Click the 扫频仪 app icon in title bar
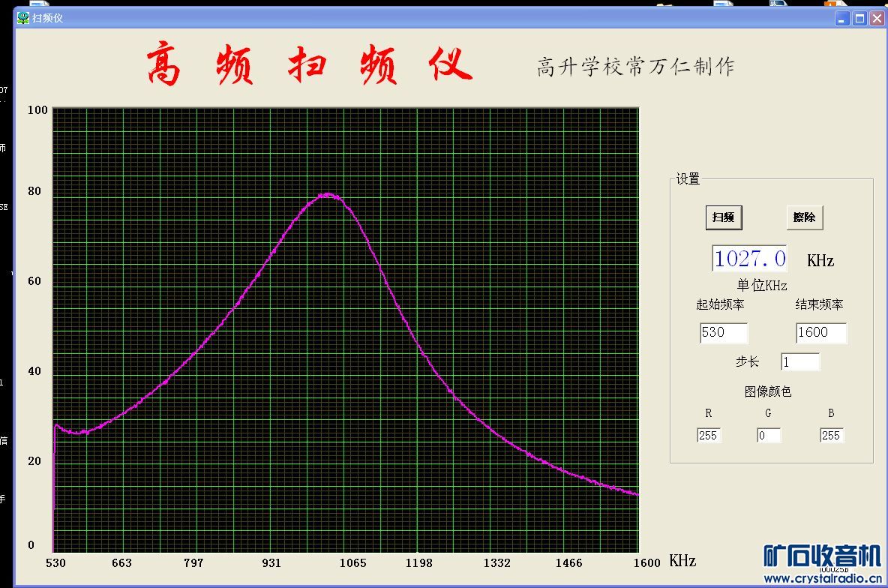The image size is (888, 588). (x=22, y=18)
